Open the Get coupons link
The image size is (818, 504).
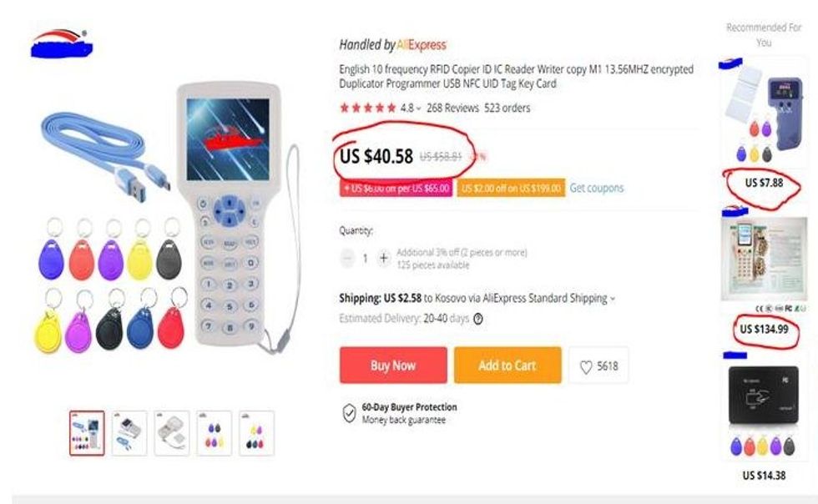click(596, 189)
